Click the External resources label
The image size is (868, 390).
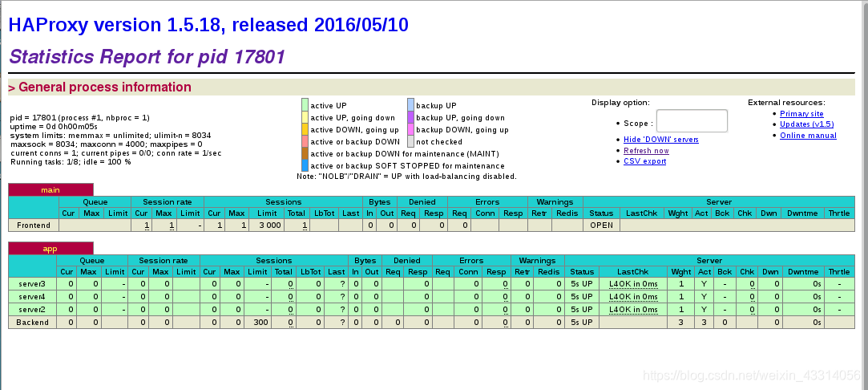tap(786, 103)
